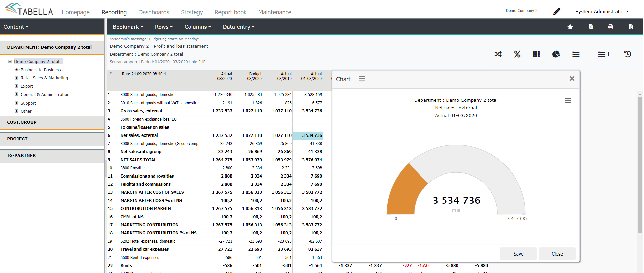Select the Retail Sales & Marketing label
Viewport: 644px width, 273px height.
(44, 78)
